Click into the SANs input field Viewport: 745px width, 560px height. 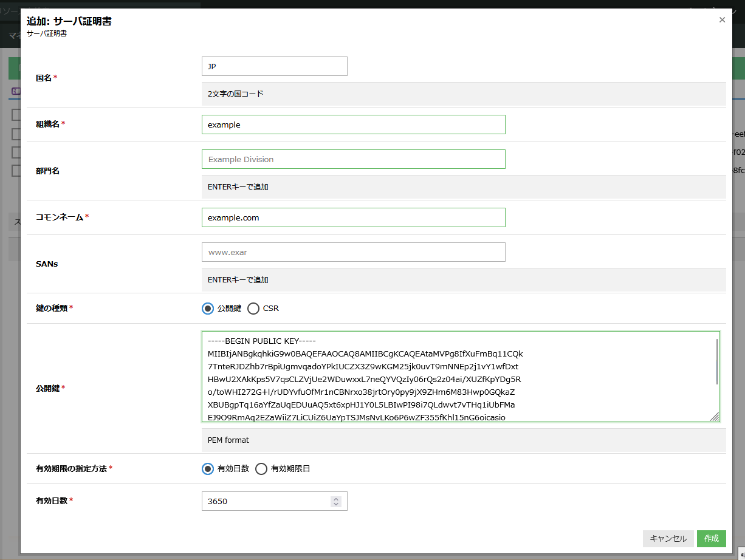(353, 252)
